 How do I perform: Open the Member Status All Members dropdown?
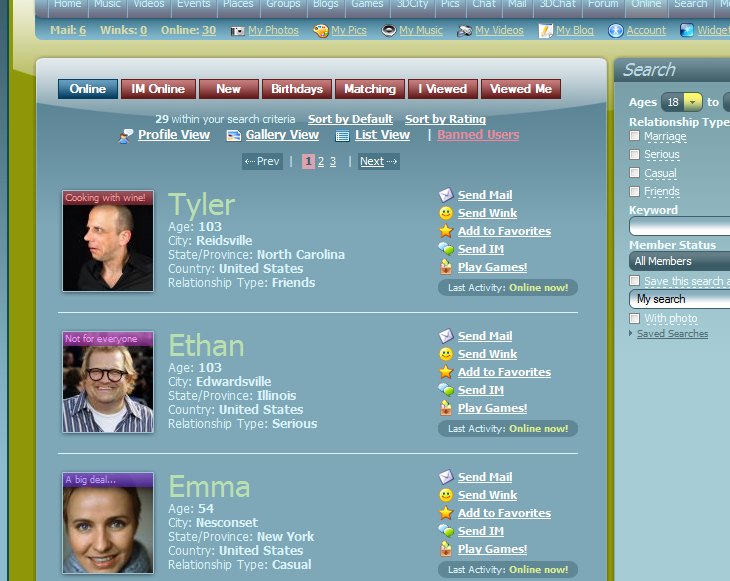point(680,261)
